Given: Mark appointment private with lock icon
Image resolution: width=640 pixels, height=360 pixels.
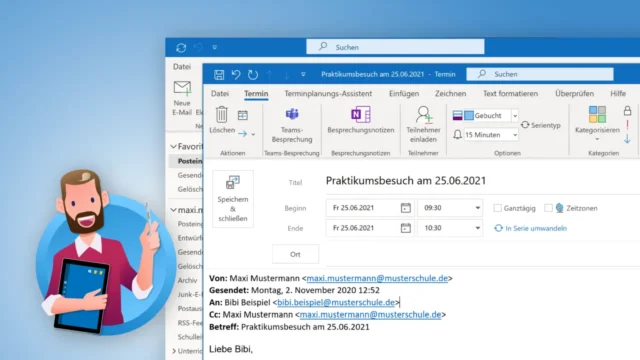Looking at the screenshot, I should click(627, 111).
